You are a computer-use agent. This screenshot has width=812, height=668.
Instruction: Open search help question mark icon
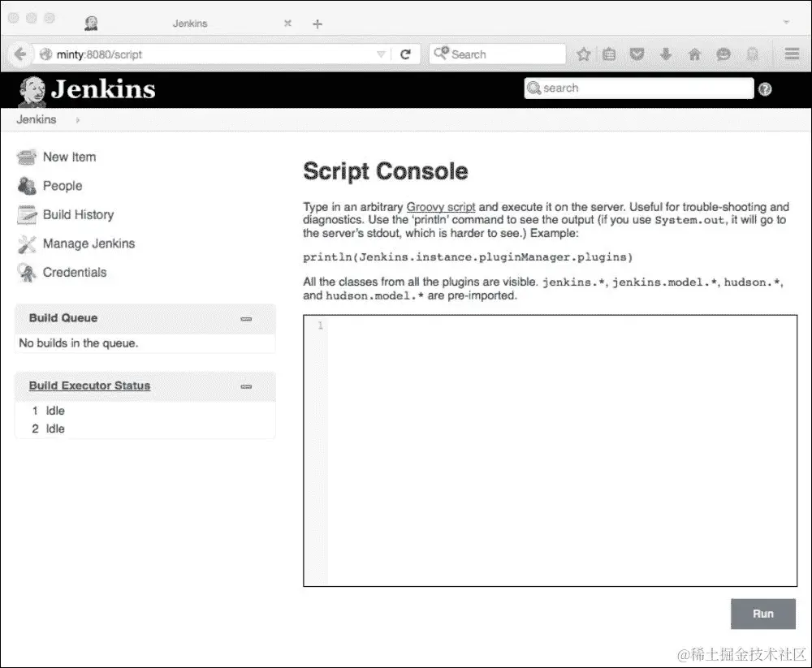pyautogui.click(x=765, y=89)
